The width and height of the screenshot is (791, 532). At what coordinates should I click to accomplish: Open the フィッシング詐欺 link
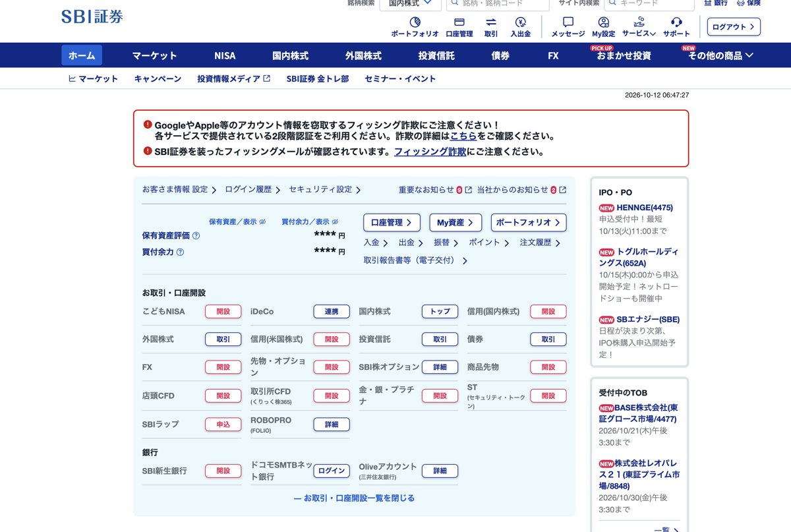tap(430, 151)
